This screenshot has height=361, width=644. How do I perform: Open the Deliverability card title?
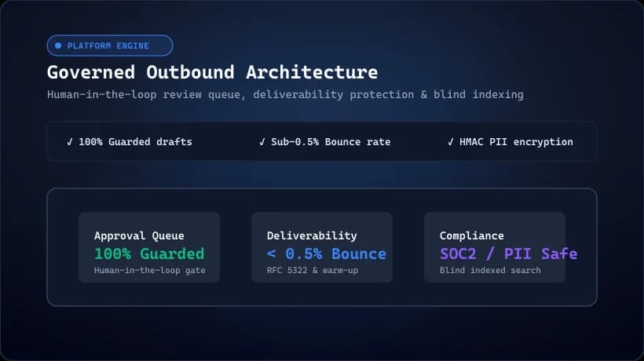[312, 236]
